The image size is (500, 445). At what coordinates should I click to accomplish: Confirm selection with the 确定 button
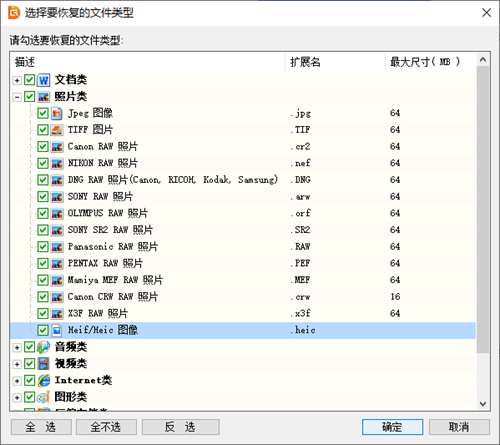pyautogui.click(x=392, y=427)
